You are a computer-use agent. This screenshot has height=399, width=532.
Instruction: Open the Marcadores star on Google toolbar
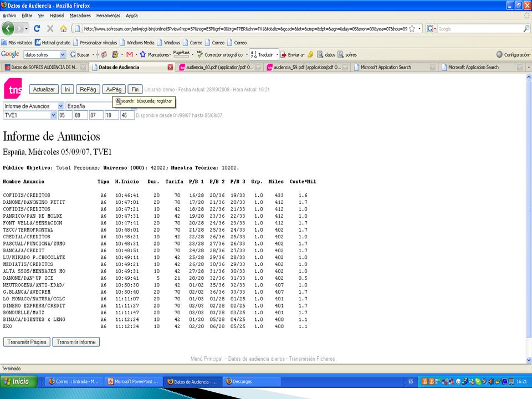pos(155,54)
